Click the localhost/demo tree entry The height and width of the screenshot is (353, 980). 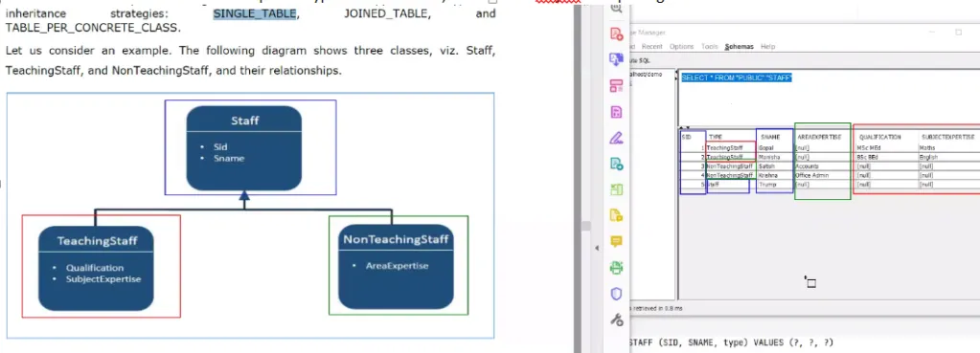click(646, 75)
